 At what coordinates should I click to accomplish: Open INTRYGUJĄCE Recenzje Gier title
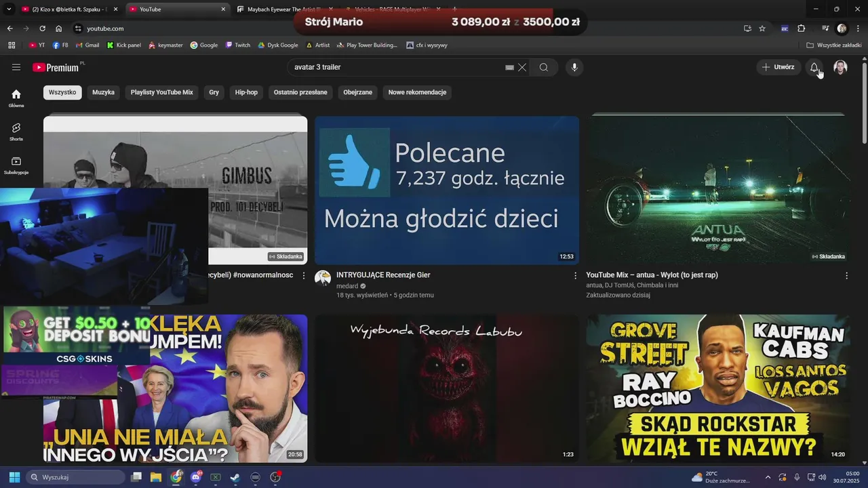click(x=383, y=275)
